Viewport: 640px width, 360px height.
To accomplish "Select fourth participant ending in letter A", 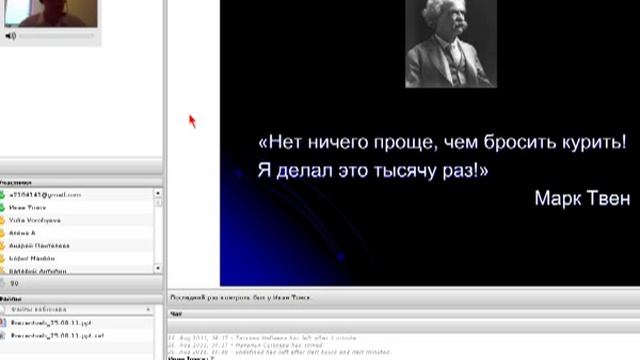I will point(22,233).
